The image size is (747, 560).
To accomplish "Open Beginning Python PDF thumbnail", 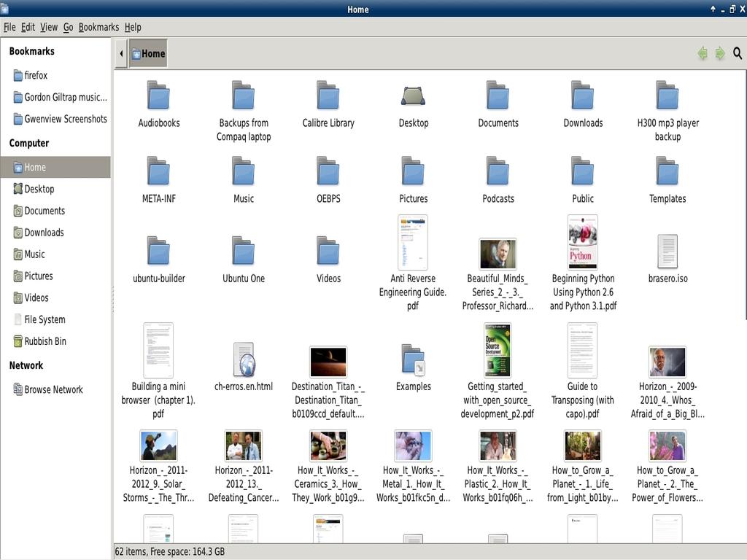I will pos(583,243).
